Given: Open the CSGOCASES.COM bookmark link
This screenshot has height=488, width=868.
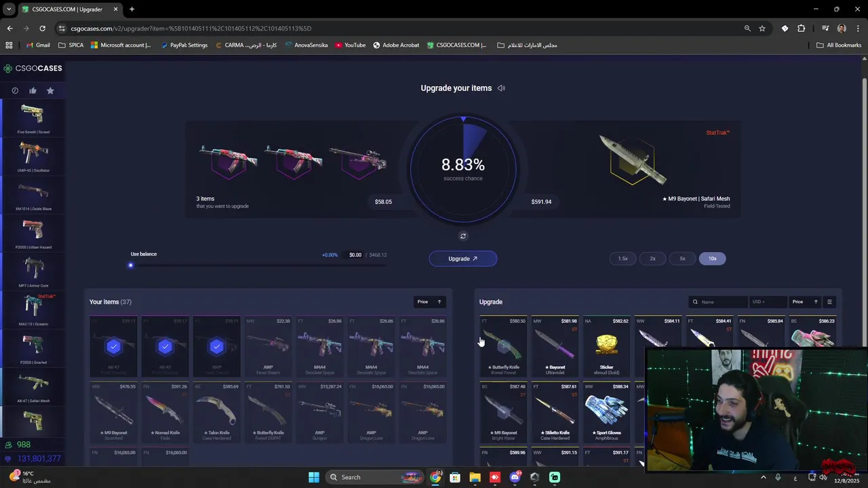Looking at the screenshot, I should pyautogui.click(x=456, y=45).
